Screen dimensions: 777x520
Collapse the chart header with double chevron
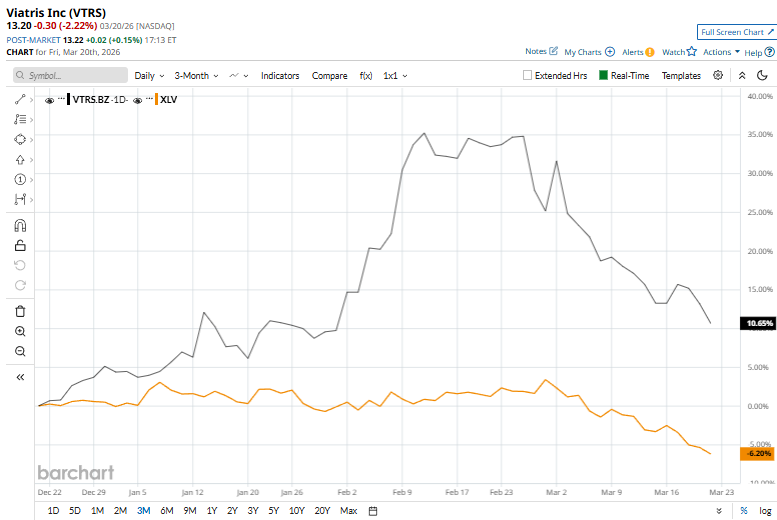742,75
